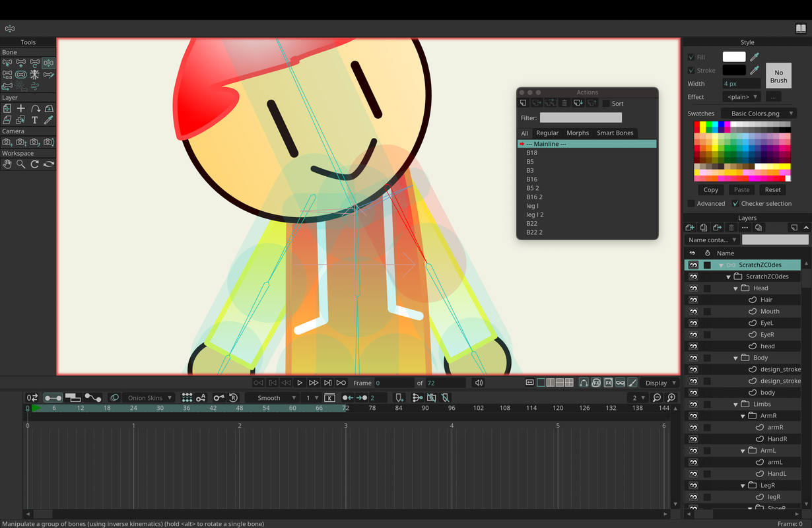Screen dimensions: 812x528
Task: Hide the EyeL layer
Action: [x=693, y=323]
